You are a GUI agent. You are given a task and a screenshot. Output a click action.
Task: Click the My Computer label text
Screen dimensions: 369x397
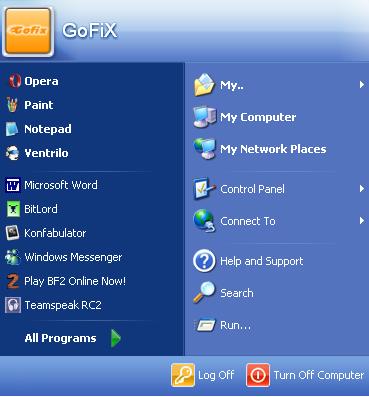click(x=258, y=117)
